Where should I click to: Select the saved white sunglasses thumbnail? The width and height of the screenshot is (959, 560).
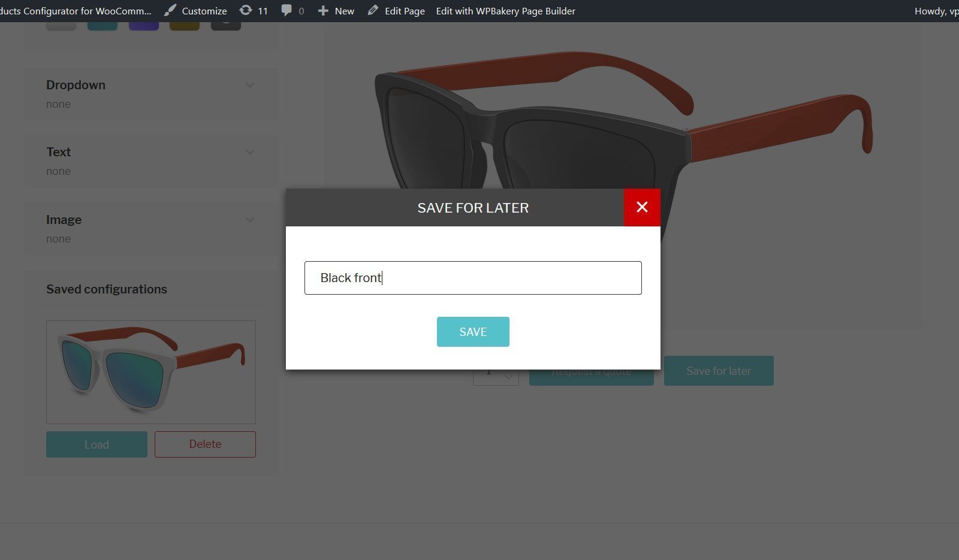coord(151,372)
